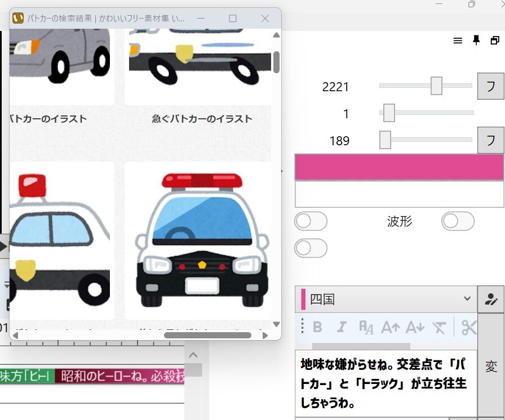Click the character edit icon beside 四国
Screen dimensions: 505x420
(x=491, y=299)
